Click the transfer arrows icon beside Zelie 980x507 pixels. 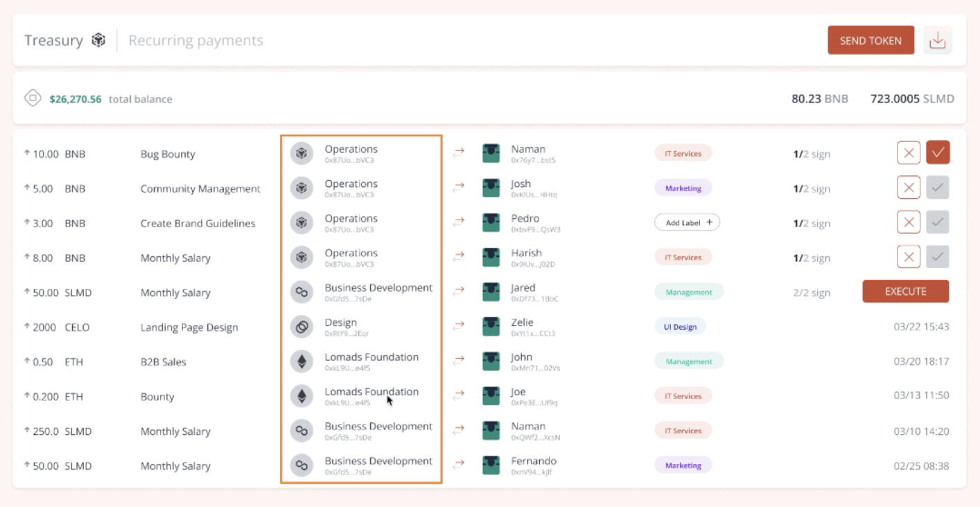[x=458, y=326]
